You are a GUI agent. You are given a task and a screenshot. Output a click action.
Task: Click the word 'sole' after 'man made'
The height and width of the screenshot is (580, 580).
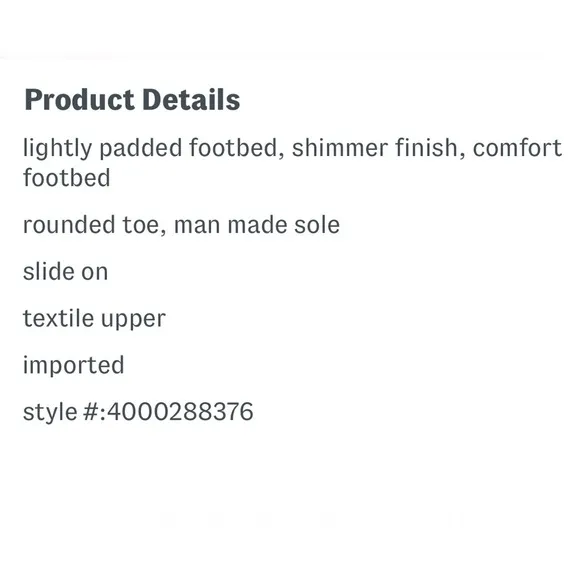[317, 225]
